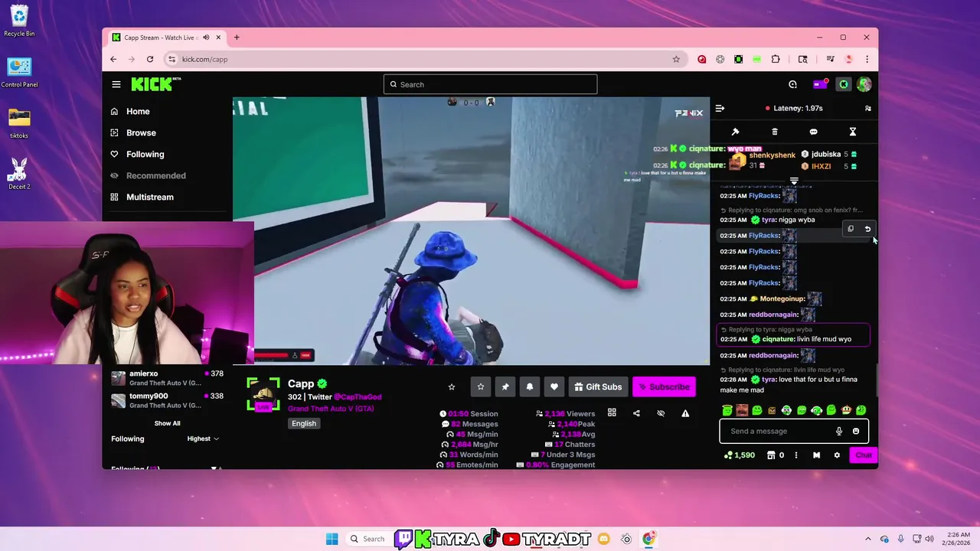Click the gavel moderation icon in chat
Viewport: 980px width, 551px height.
point(736,132)
